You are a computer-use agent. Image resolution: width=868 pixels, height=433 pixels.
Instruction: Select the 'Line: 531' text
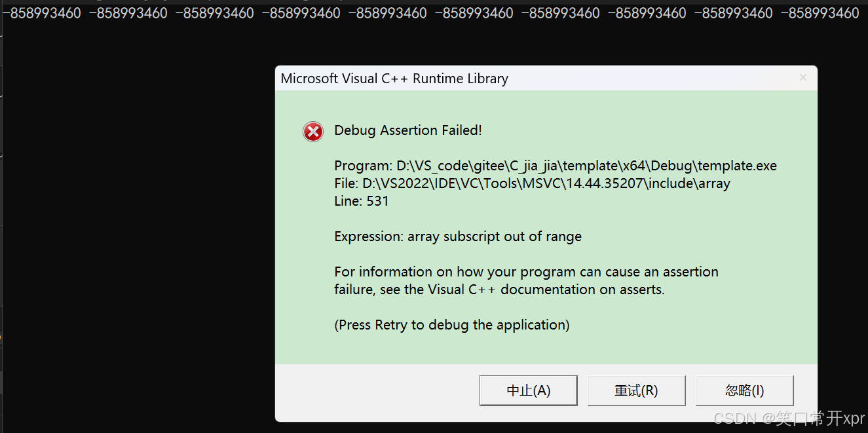coord(362,201)
